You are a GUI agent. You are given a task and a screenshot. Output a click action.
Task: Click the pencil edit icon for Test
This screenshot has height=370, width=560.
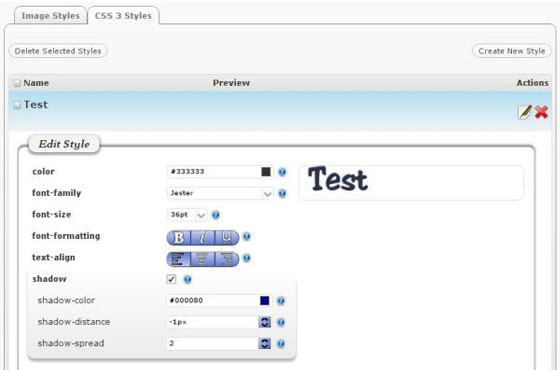(525, 112)
